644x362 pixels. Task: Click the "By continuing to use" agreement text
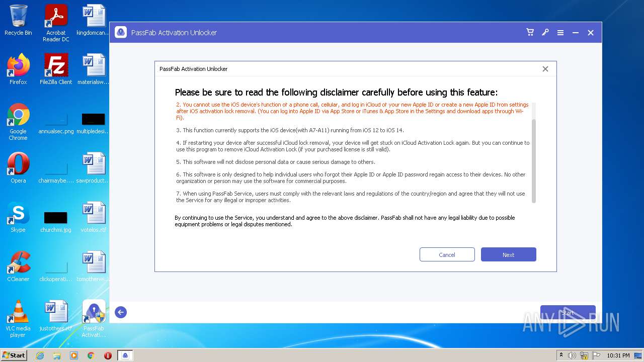click(345, 221)
